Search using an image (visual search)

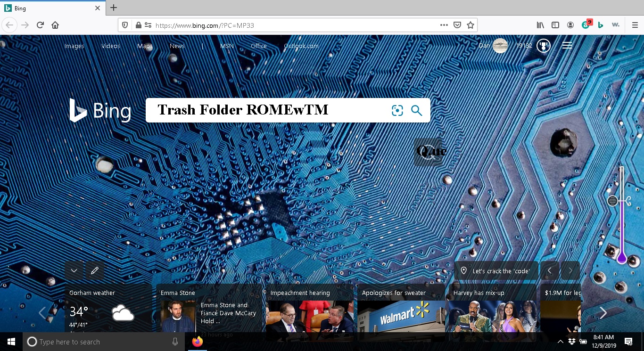pos(397,110)
